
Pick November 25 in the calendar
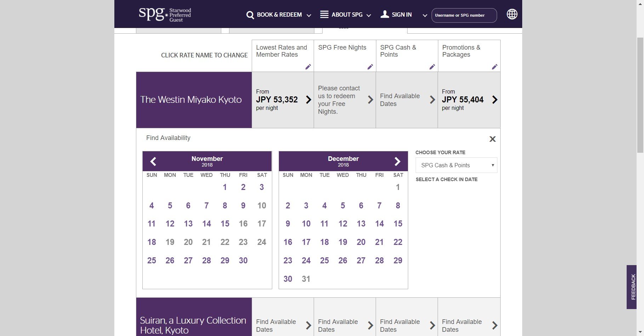[152, 261]
